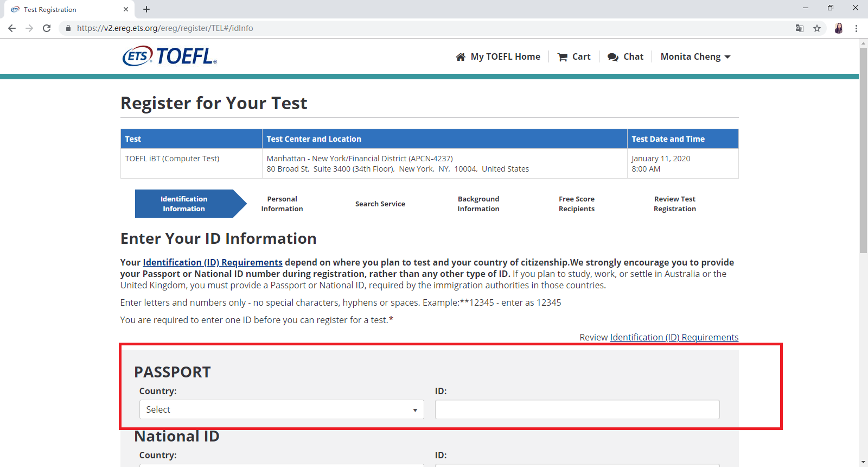Select the Background Information step
Viewport: 868px width, 467px height.
(478, 204)
